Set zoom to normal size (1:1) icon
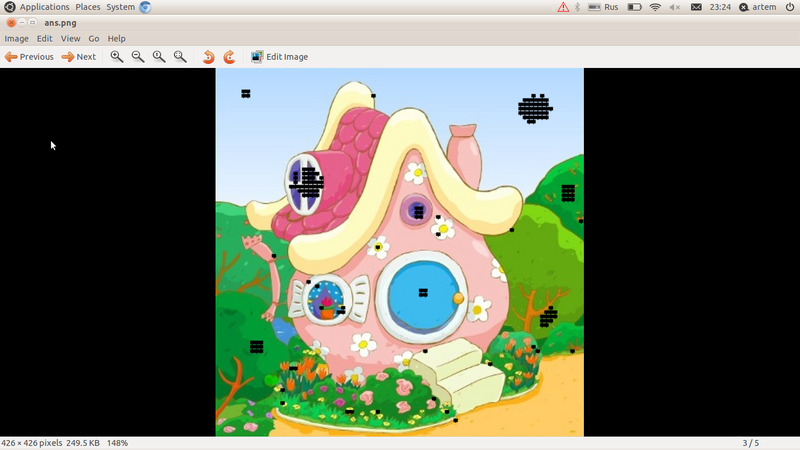This screenshot has width=800, height=450. click(159, 57)
